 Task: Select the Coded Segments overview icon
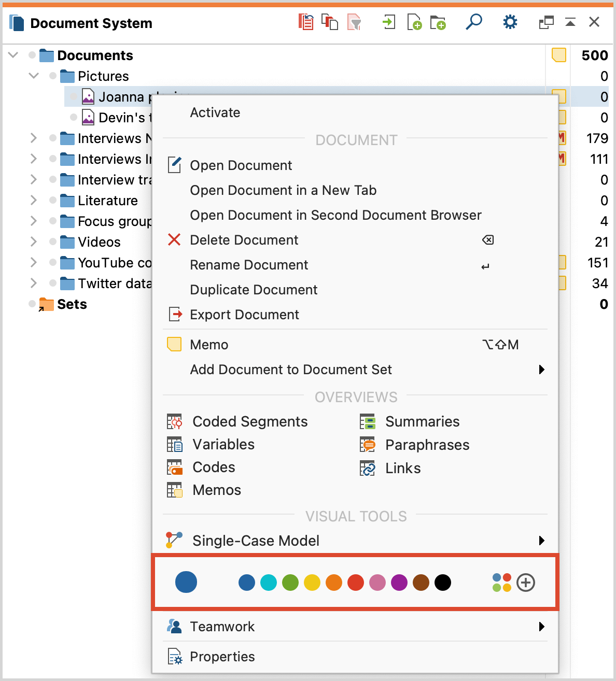pos(174,421)
